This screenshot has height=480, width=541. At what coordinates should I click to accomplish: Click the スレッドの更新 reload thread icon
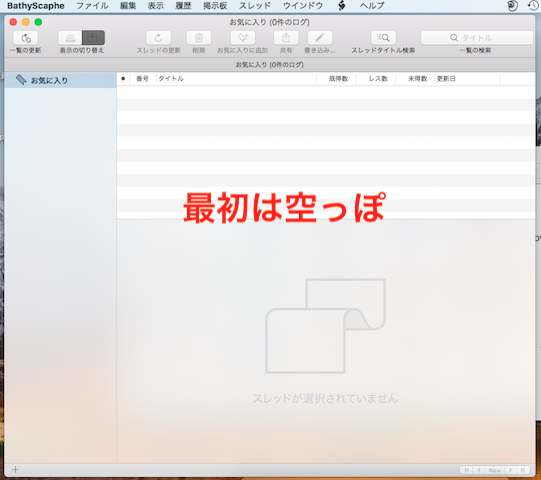click(x=158, y=38)
